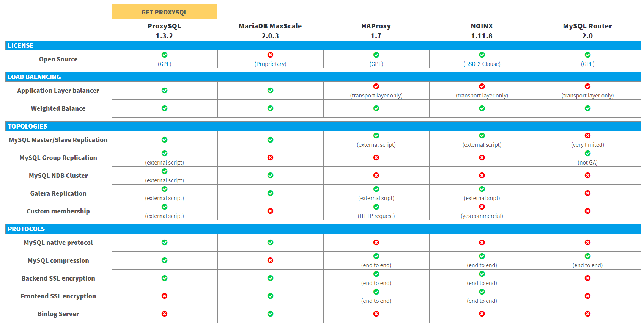Click the green check for ProxySQL Open Source
Screen dimensions: 644x326
pyautogui.click(x=164, y=55)
